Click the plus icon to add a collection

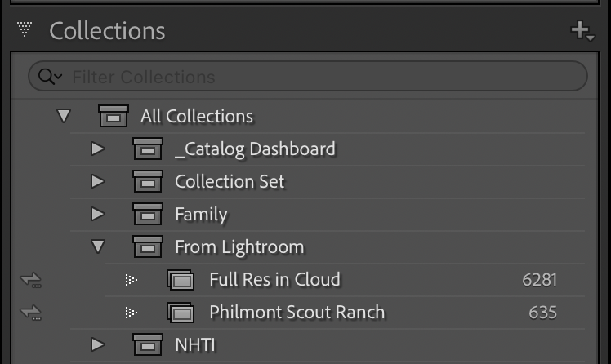[x=582, y=31]
